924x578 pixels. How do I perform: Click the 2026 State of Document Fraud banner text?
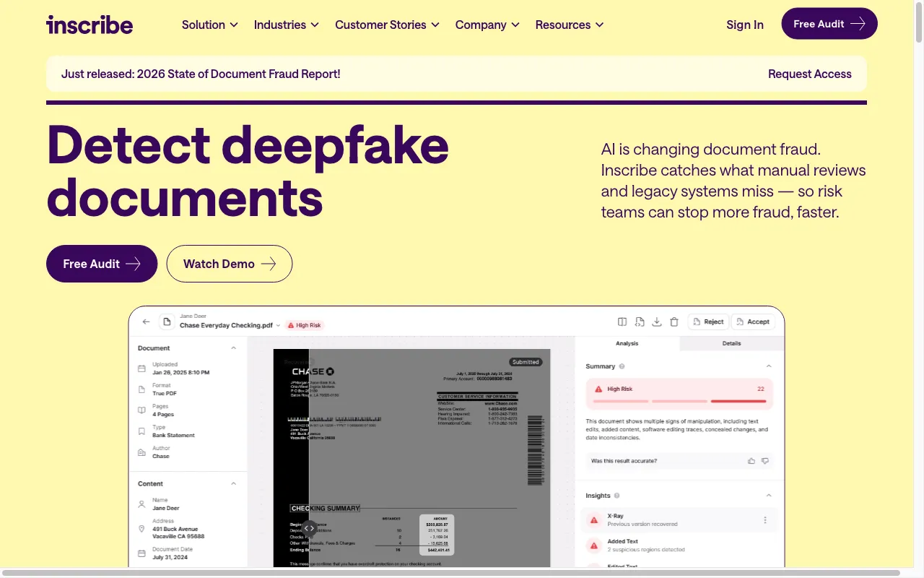click(201, 74)
